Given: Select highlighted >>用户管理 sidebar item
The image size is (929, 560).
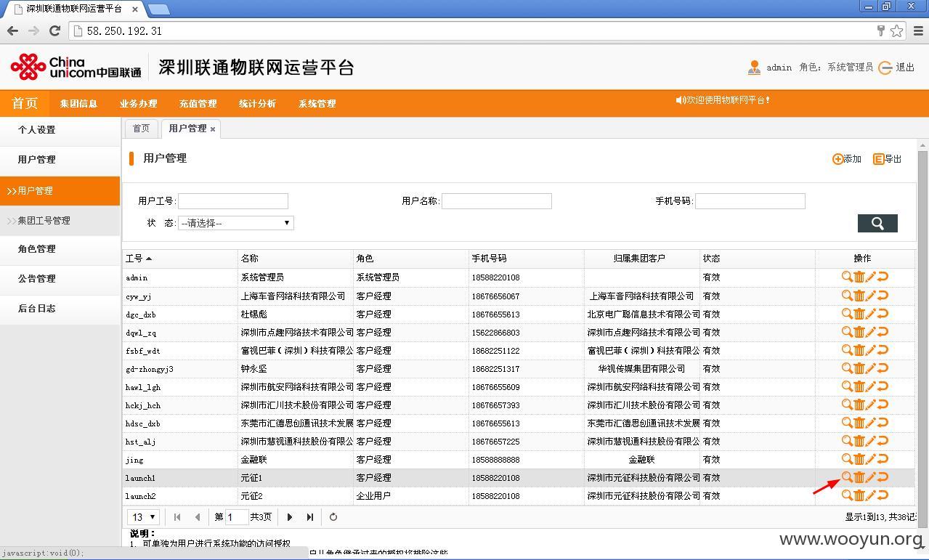Looking at the screenshot, I should (x=60, y=191).
